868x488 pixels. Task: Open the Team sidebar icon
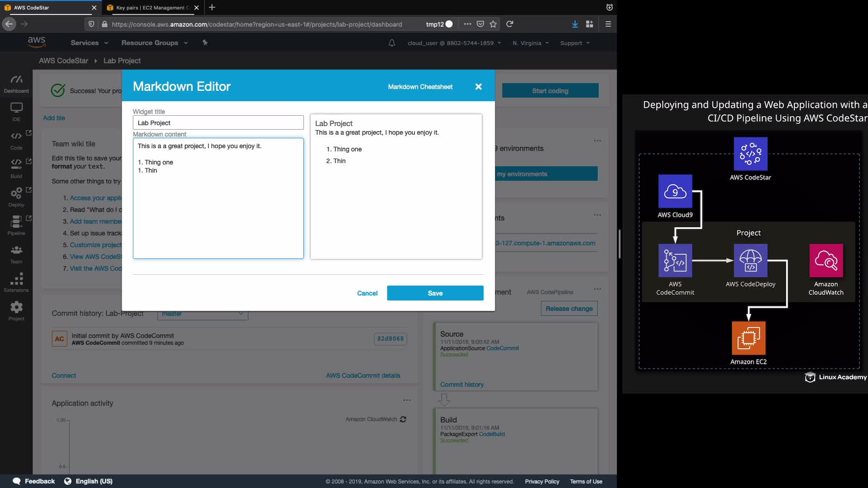(x=16, y=253)
